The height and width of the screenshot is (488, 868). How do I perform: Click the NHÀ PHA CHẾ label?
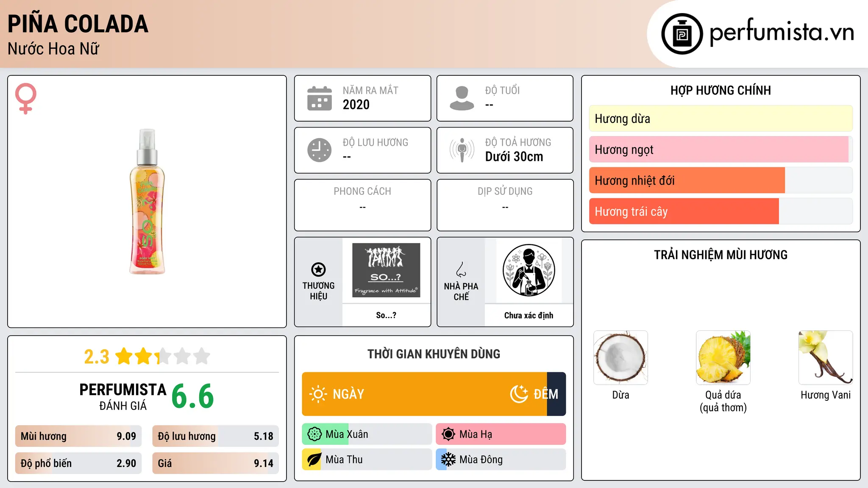[461, 291]
